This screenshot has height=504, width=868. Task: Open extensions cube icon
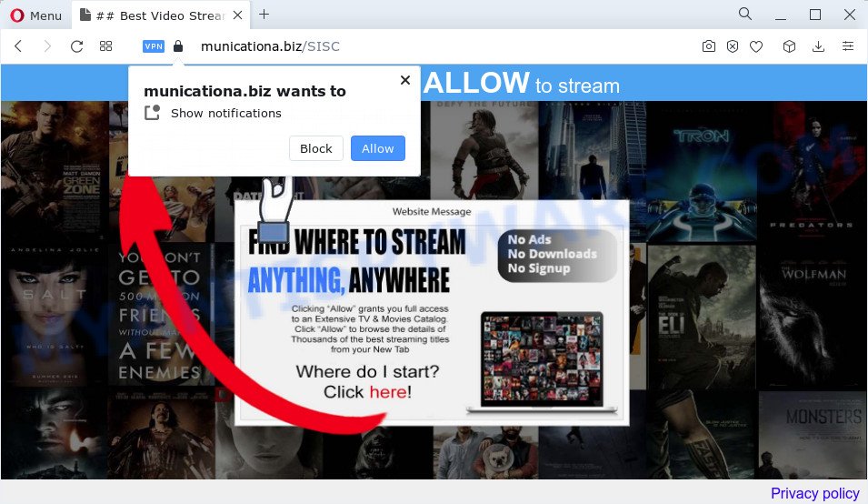[x=790, y=46]
